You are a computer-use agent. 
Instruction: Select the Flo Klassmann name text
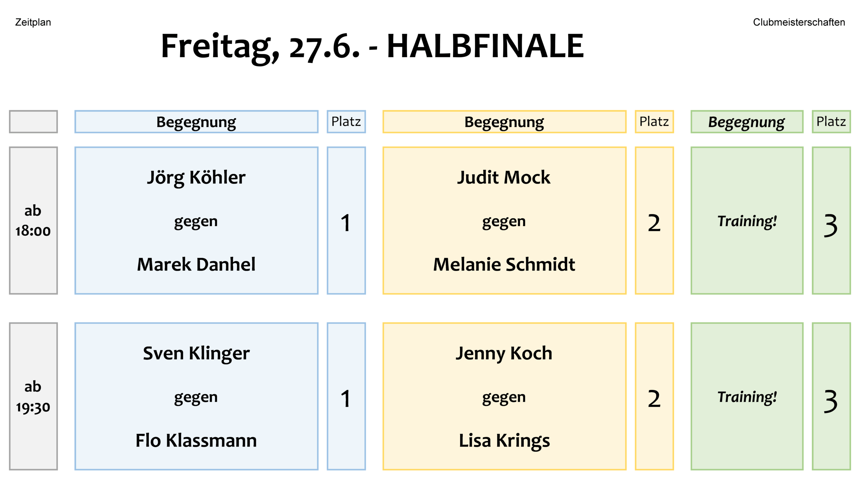click(196, 441)
